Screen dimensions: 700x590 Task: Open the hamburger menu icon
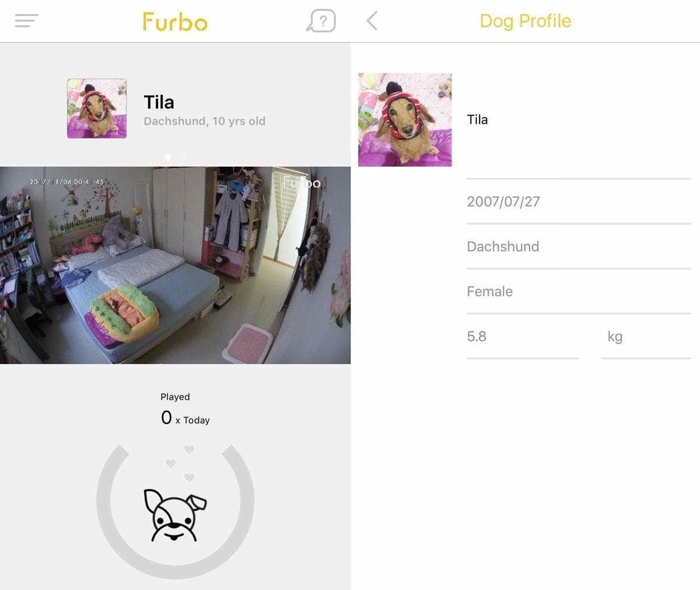point(26,21)
